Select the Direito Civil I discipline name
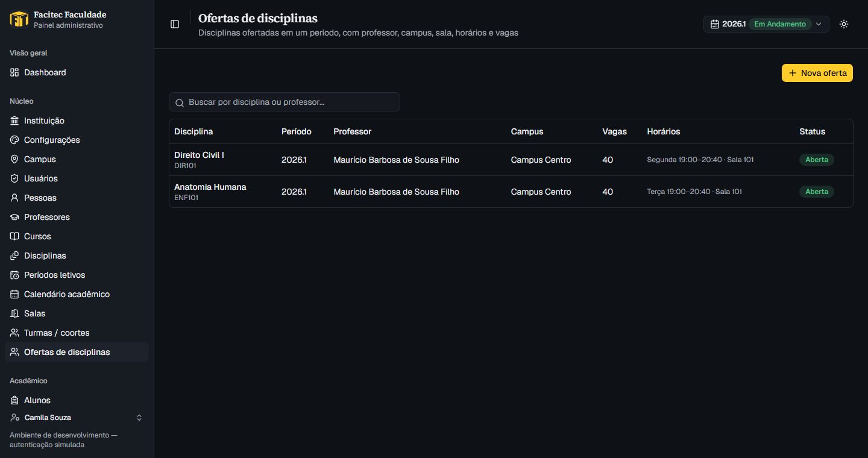Viewport: 868px width, 458px height. [x=199, y=155]
